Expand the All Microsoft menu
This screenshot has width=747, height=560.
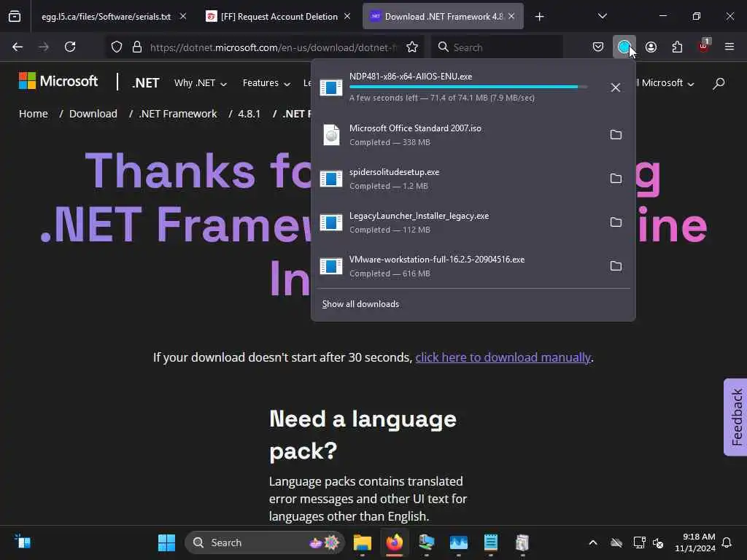click(x=665, y=83)
